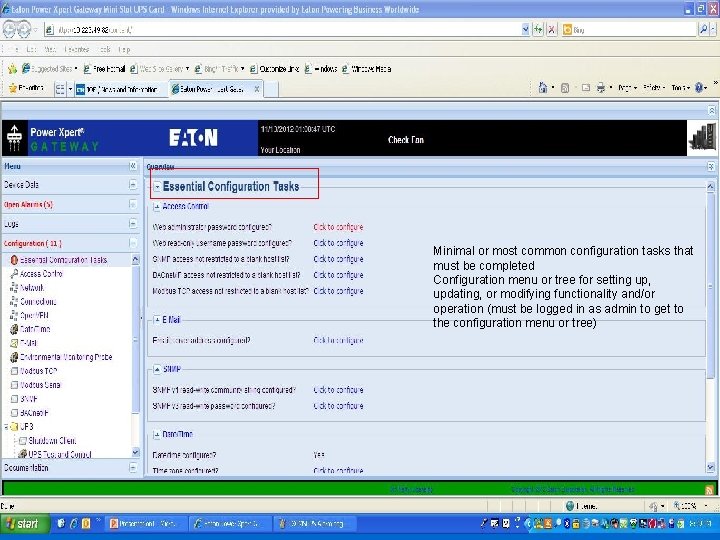Open the Windows Start menu
The width and height of the screenshot is (720, 540).
[x=24, y=523]
